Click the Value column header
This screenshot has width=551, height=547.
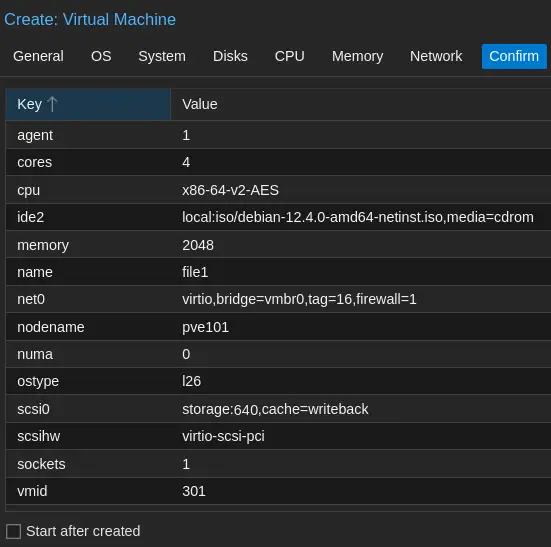click(x=361, y=104)
